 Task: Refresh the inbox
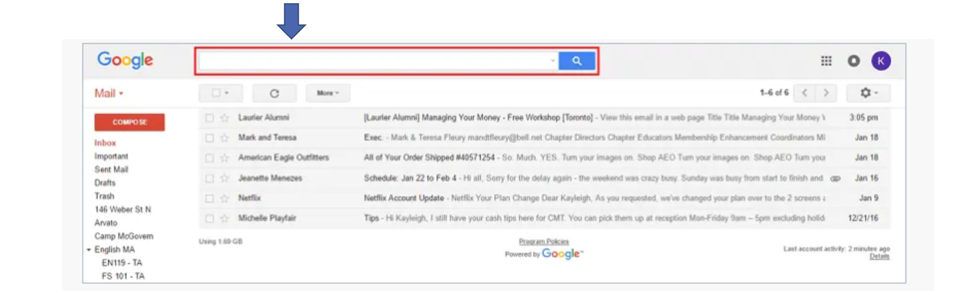click(x=274, y=93)
